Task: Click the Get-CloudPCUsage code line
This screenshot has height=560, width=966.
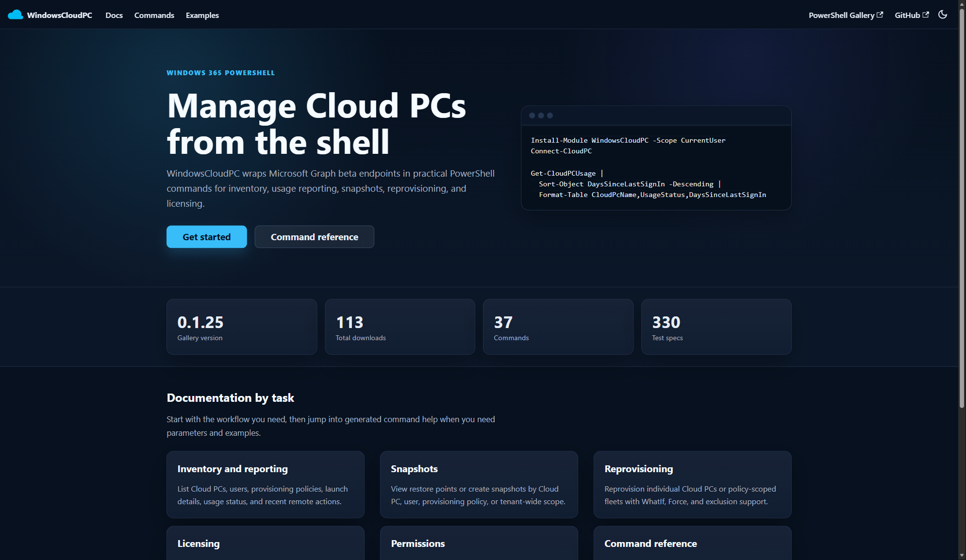Action: (567, 173)
